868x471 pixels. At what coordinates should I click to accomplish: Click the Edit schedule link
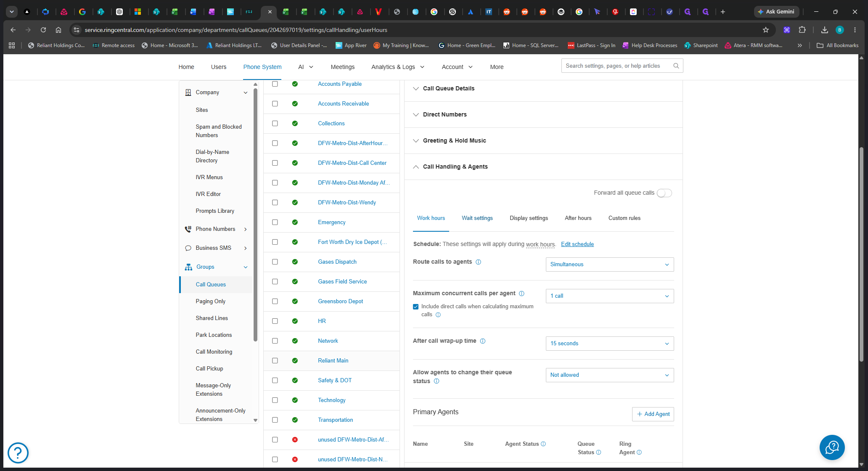577,244
